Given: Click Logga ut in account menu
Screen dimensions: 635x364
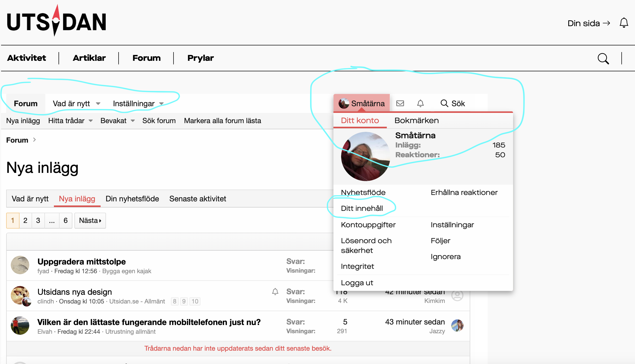Looking at the screenshot, I should point(357,283).
